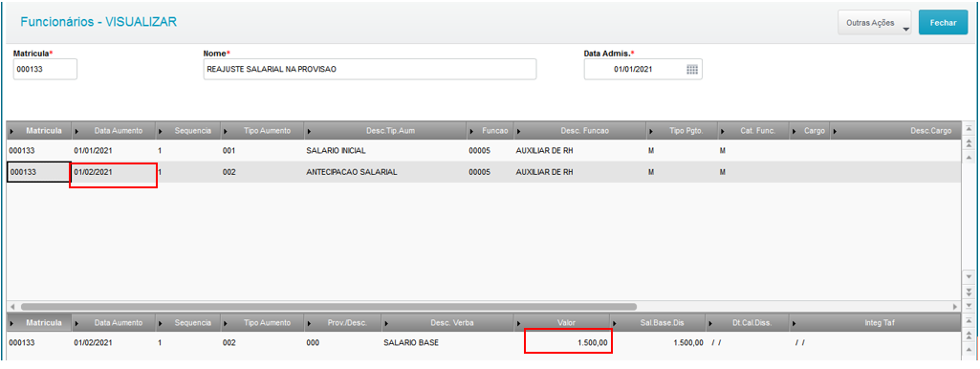Move down one row in upper grid

969,276
